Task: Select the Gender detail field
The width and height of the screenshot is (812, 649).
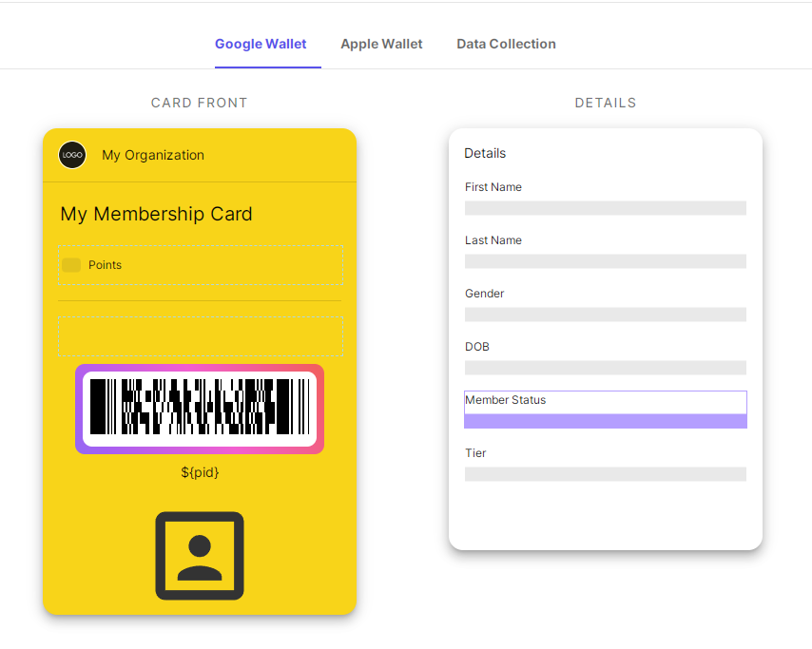Action: (x=606, y=304)
